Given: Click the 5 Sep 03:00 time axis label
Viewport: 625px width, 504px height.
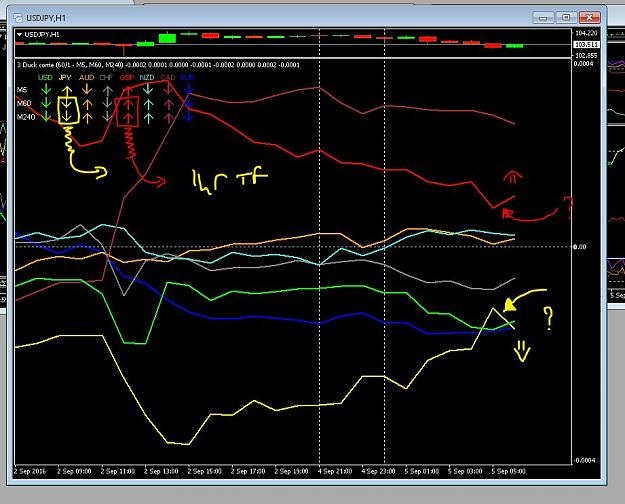Looking at the screenshot, I should pyautogui.click(x=465, y=471).
